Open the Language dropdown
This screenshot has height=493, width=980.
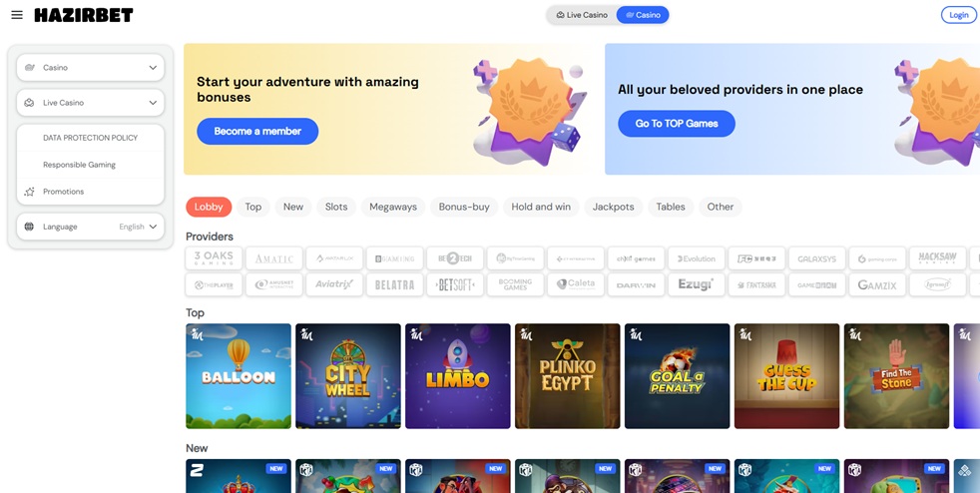(91, 227)
